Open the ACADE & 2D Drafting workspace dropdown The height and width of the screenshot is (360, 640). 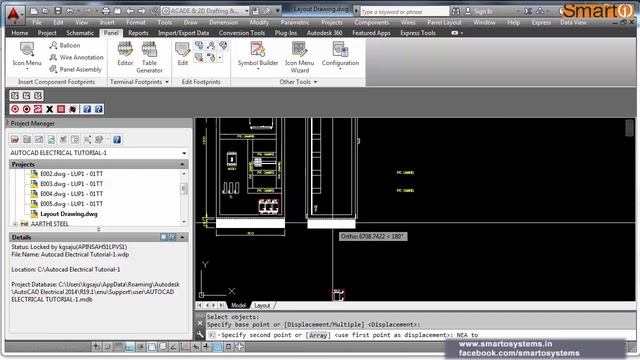pos(247,11)
